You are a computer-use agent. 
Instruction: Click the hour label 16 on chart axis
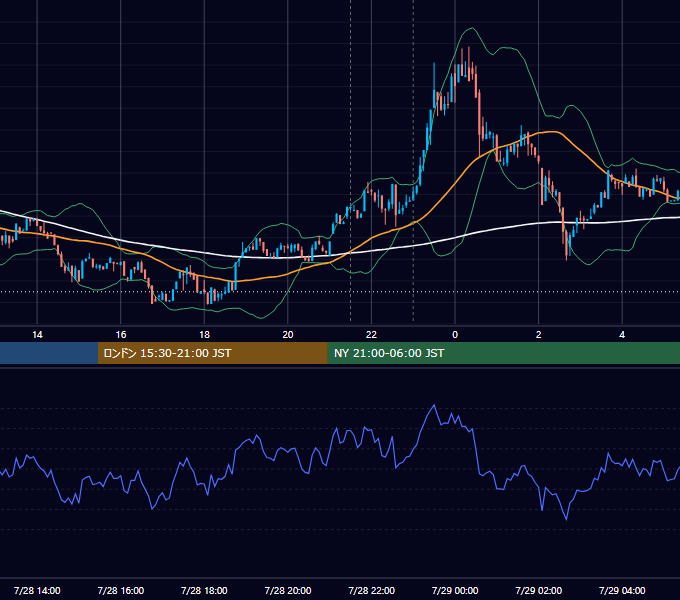pos(121,335)
